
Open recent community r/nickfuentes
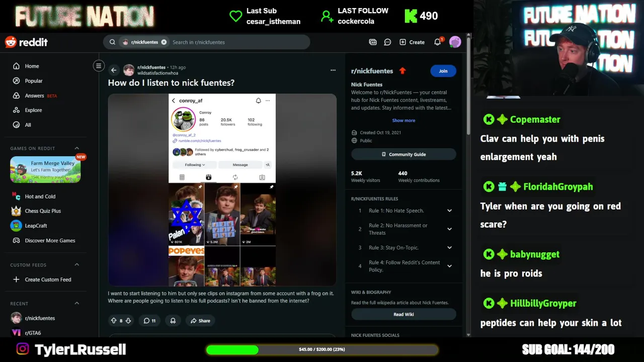40,318
